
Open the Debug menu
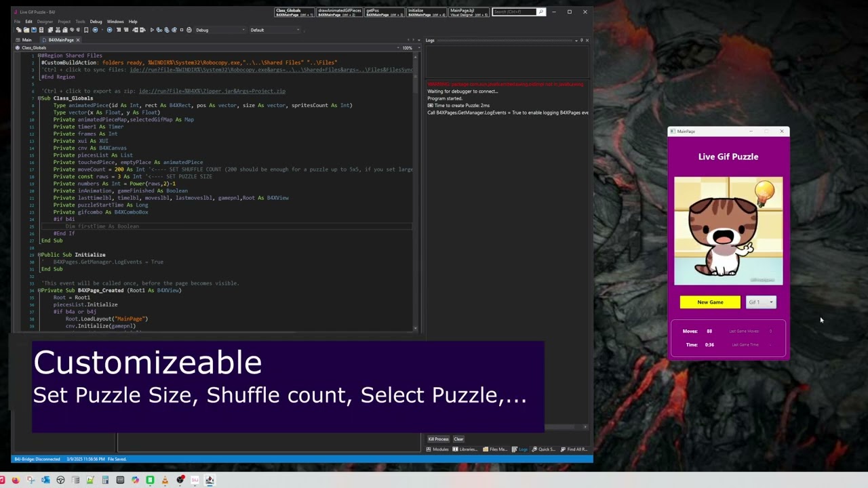[x=96, y=22]
